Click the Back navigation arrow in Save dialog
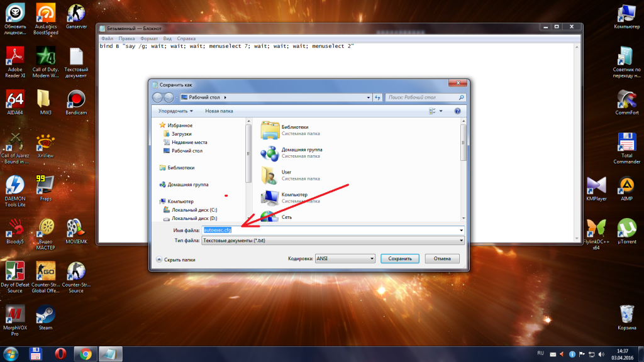 [x=157, y=97]
